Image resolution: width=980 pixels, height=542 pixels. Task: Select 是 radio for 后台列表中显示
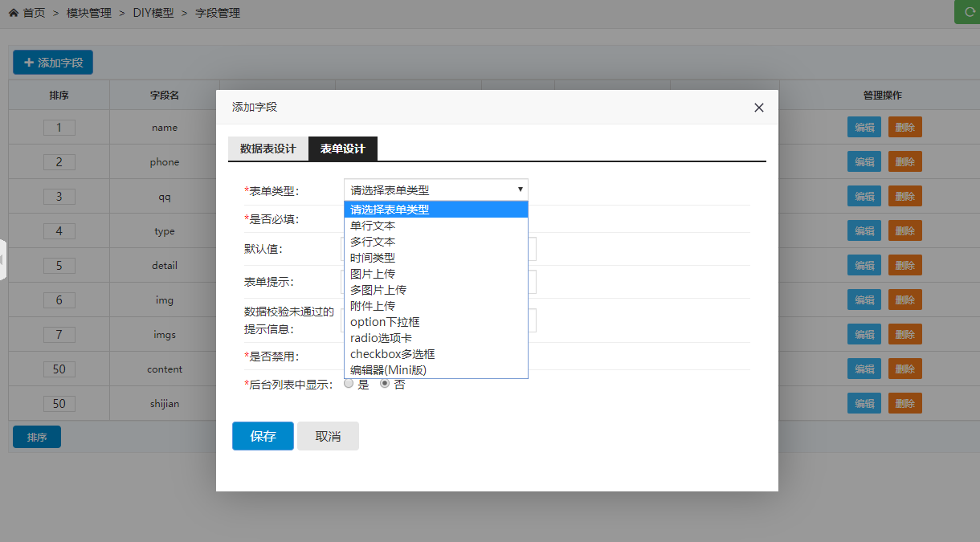point(349,384)
